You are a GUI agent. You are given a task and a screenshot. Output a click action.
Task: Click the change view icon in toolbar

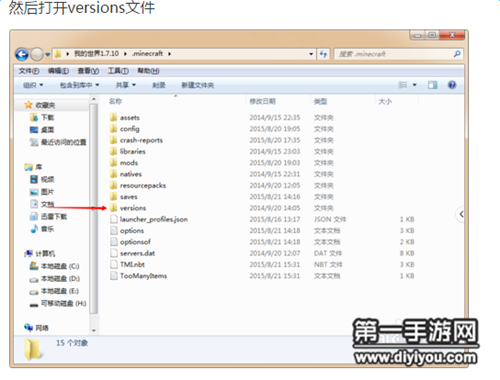tap(403, 85)
